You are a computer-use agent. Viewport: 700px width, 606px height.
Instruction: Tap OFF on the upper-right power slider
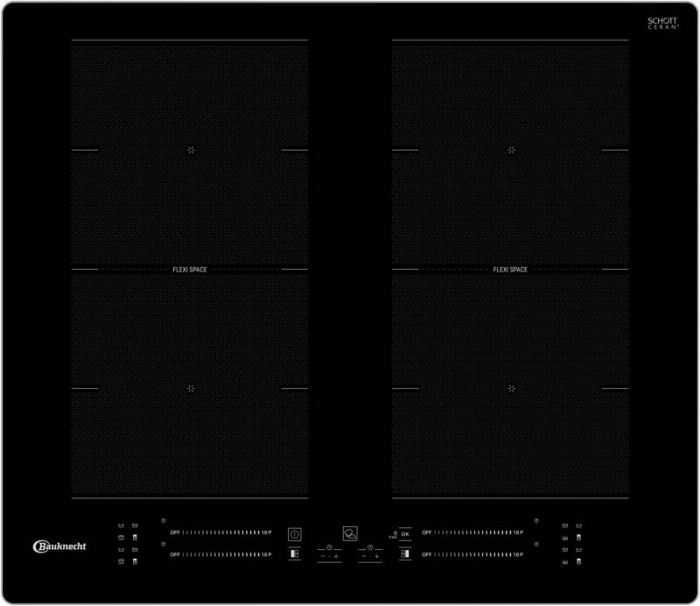pos(427,532)
